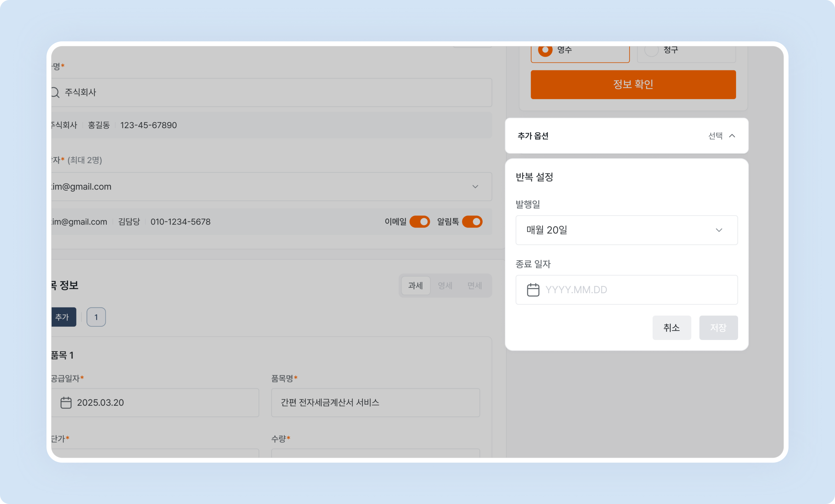Open the calendar icon beside 2025.03.20
This screenshot has height=504, width=835.
tap(66, 402)
